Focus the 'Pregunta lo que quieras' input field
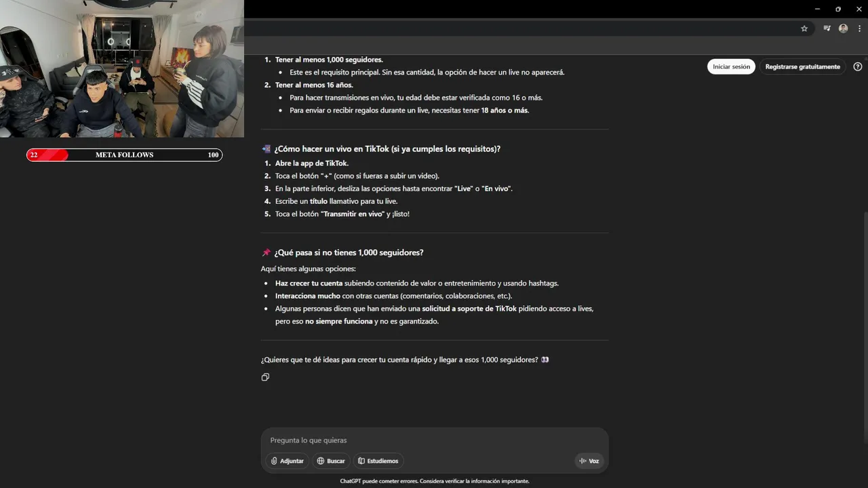 click(435, 441)
